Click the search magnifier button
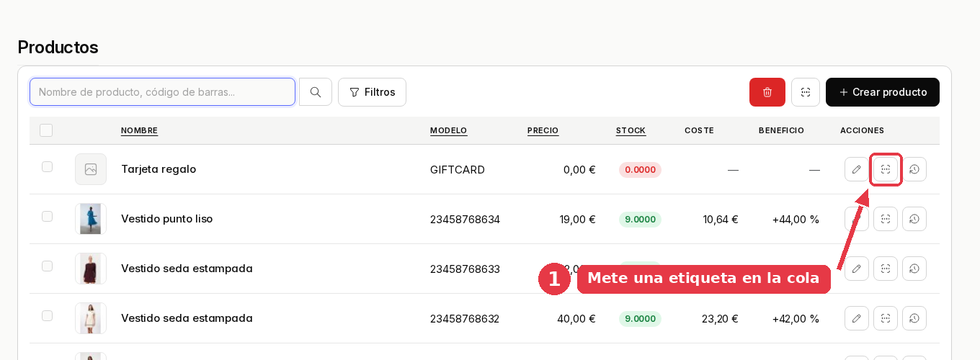 (316, 92)
